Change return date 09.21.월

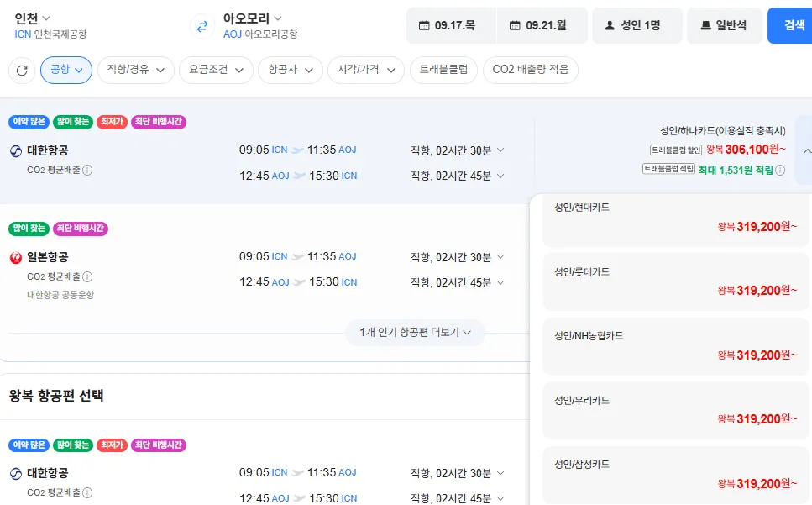[542, 25]
